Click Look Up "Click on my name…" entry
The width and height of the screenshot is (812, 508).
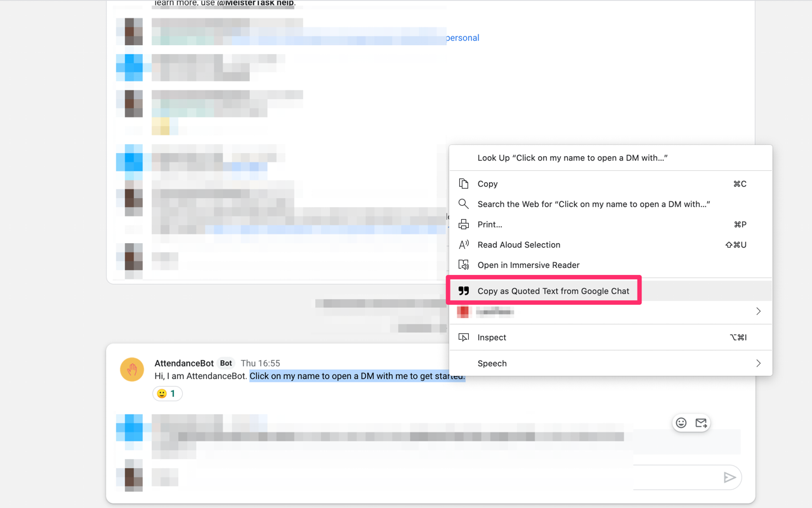coord(610,157)
